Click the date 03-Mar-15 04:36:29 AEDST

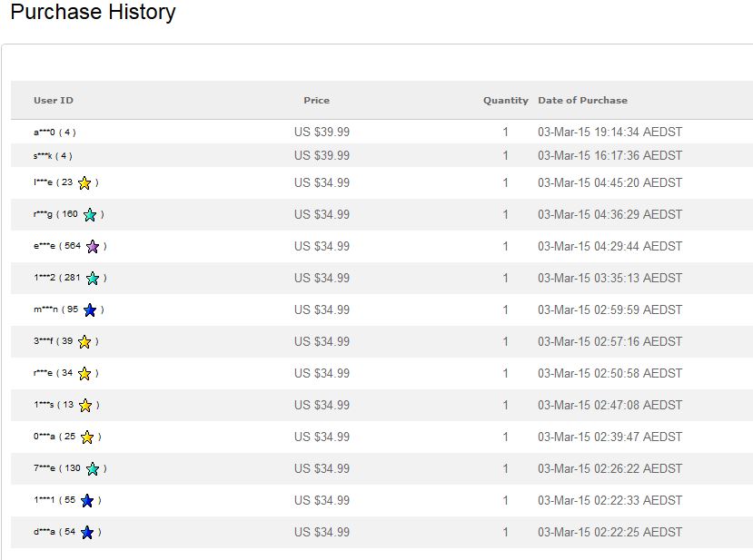click(x=609, y=214)
